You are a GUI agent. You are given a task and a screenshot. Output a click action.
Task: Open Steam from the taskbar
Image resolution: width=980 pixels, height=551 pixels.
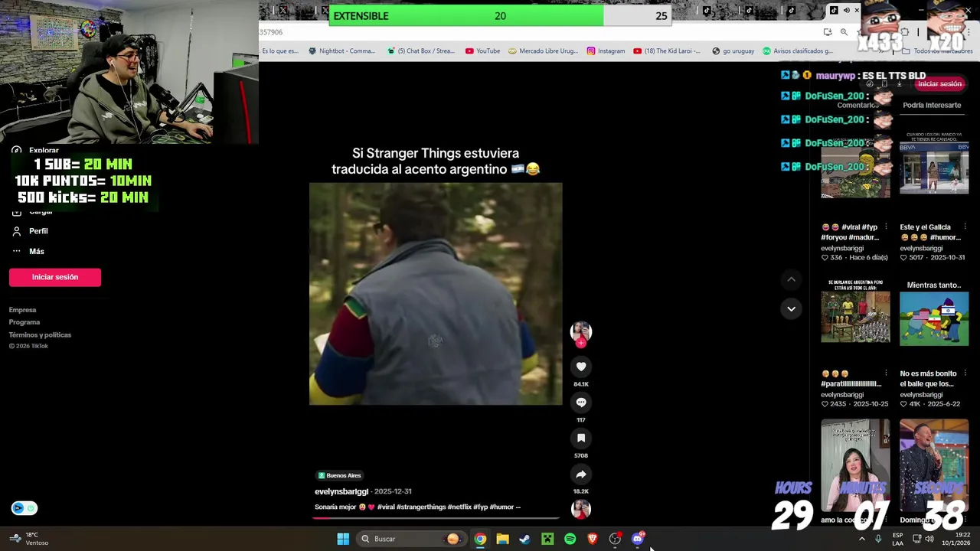[x=524, y=539]
